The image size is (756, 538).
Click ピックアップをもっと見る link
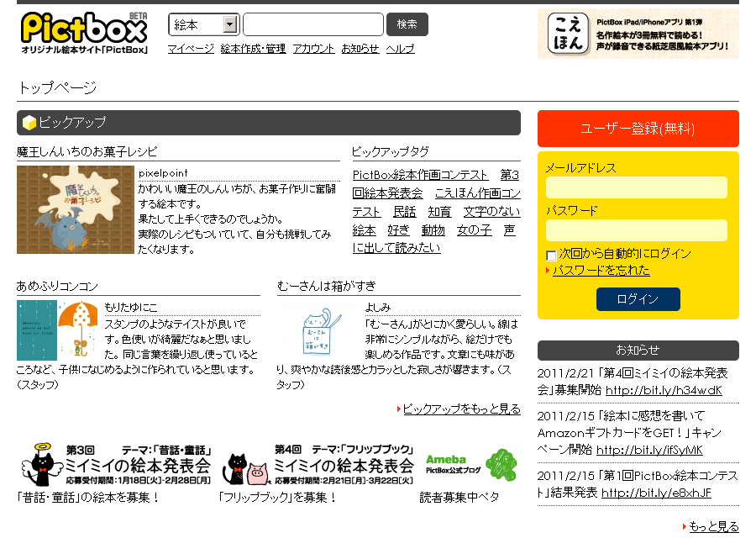click(461, 409)
